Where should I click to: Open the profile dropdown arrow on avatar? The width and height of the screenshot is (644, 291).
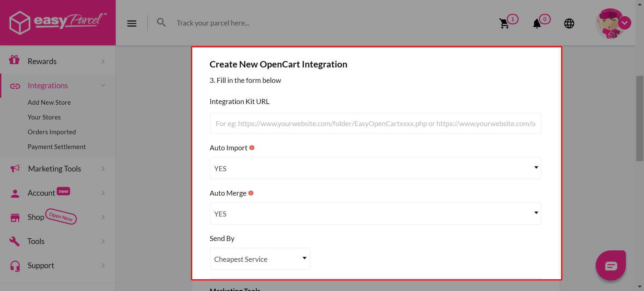(625, 23)
